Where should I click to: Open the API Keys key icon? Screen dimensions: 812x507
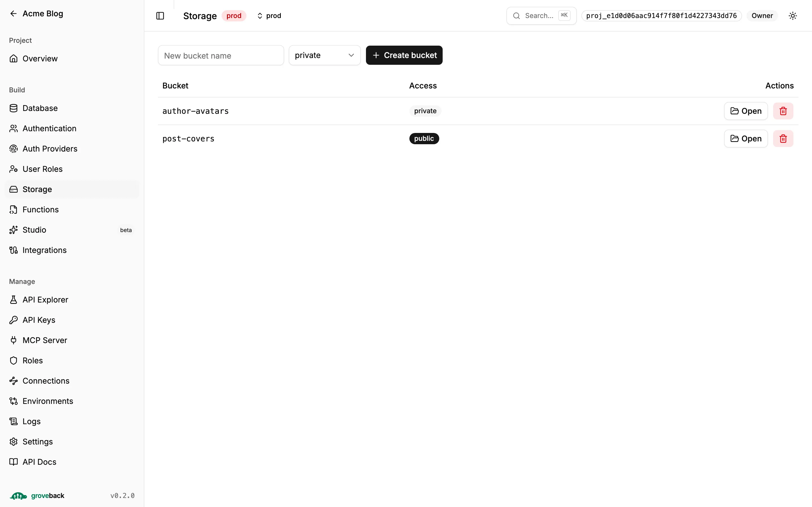14,320
